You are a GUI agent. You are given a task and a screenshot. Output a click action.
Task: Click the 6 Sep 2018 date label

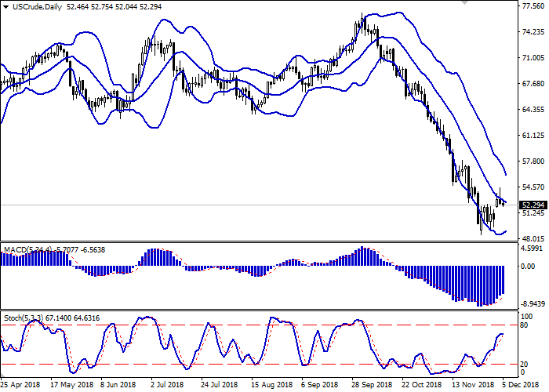pos(319,385)
